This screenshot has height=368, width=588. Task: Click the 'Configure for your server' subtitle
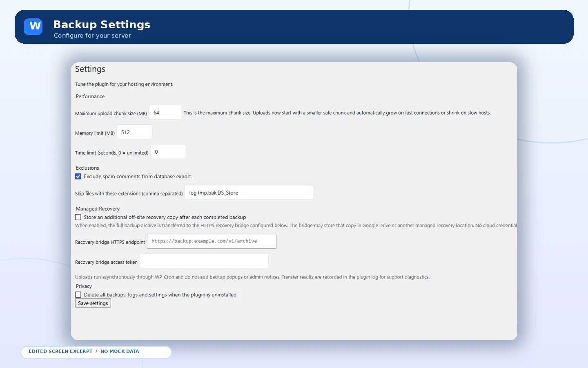coord(92,36)
